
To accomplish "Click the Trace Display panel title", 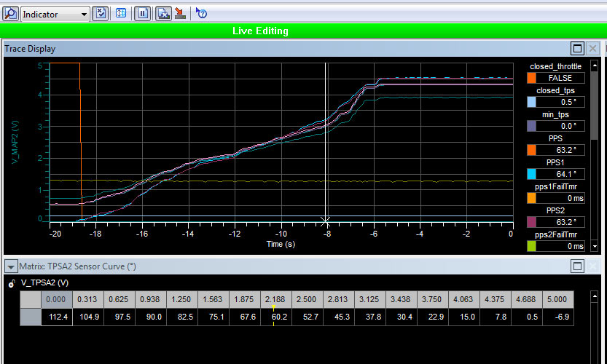I will (30, 49).
